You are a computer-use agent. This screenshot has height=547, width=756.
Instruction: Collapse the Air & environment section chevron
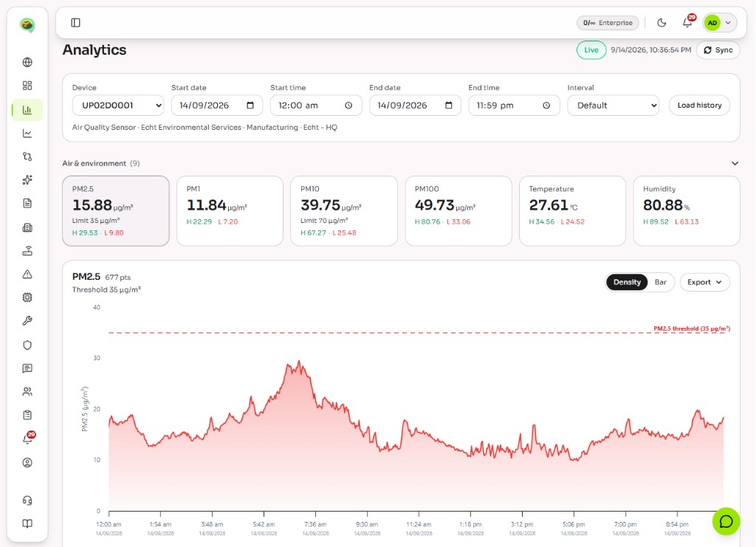[735, 163]
